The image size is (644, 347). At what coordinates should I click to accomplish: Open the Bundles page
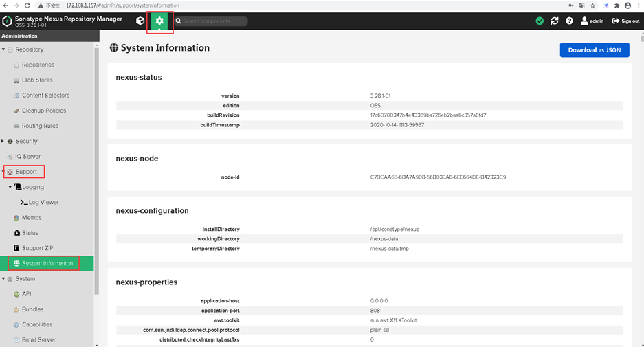(32, 309)
